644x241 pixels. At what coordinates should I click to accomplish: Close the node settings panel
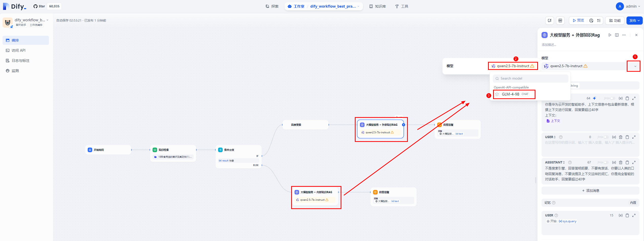(x=636, y=35)
